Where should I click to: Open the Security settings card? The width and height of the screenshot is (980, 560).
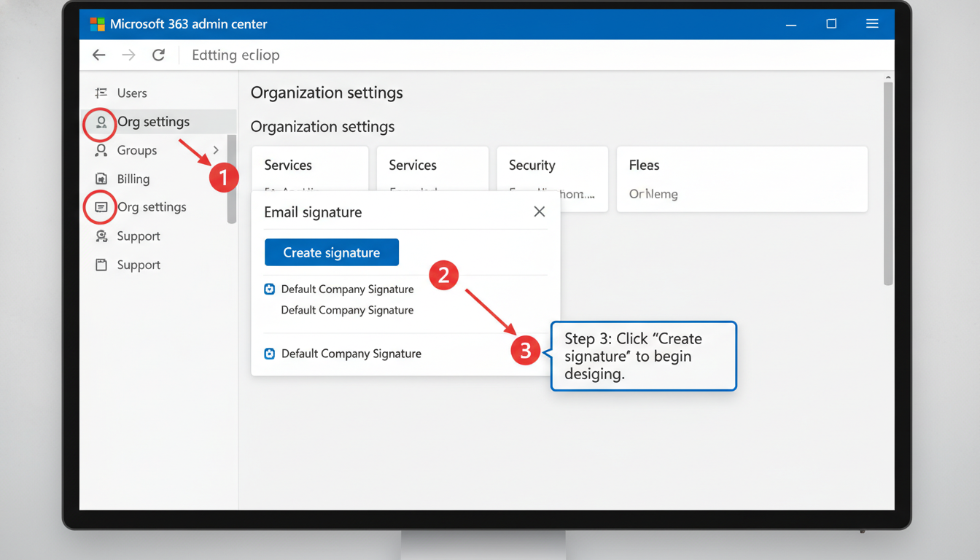pos(553,179)
